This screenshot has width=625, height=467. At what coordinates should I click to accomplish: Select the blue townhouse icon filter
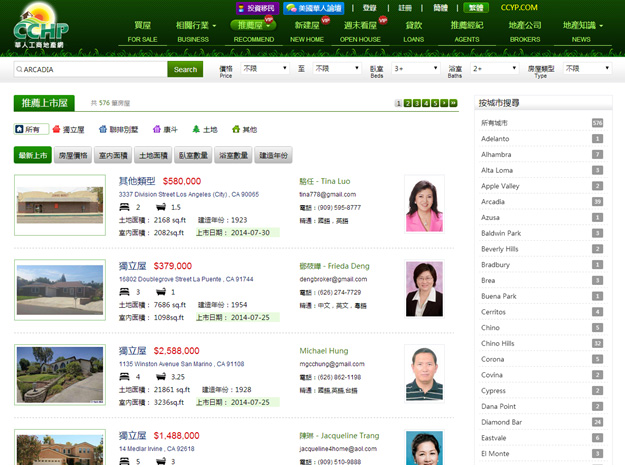[x=103, y=129]
